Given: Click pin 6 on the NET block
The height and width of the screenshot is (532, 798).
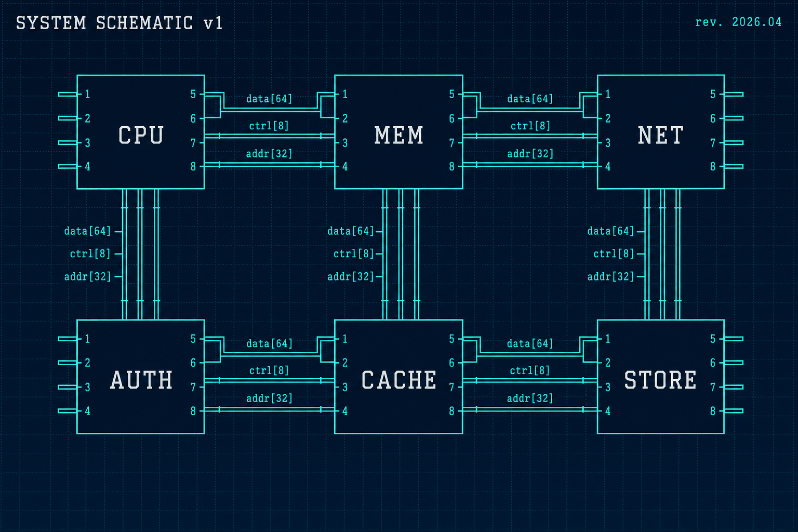Looking at the screenshot, I should pos(713,118).
